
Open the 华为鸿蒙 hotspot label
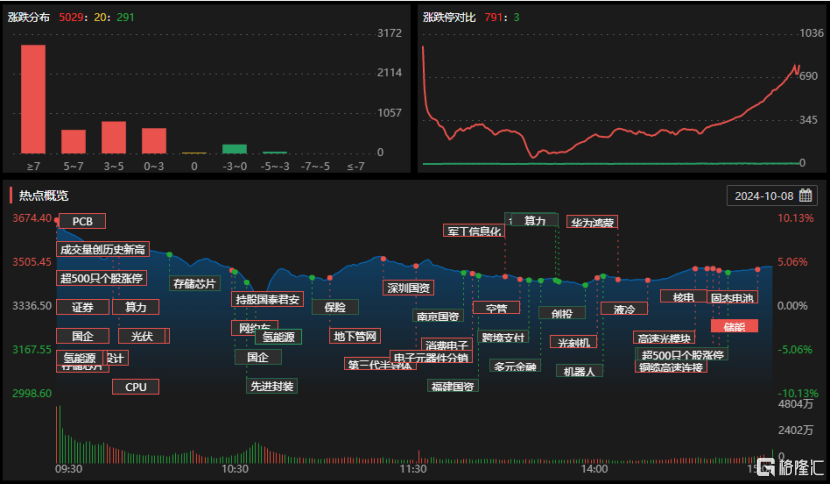point(592,222)
